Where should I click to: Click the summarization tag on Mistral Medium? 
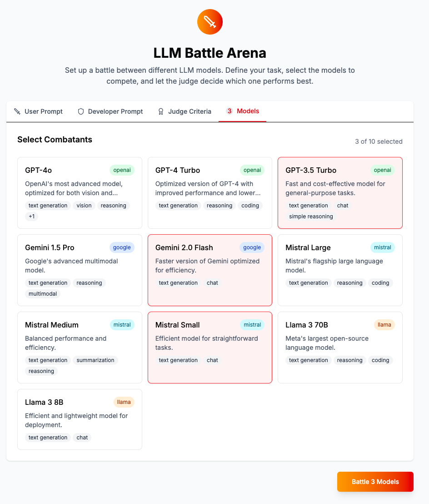(95, 360)
